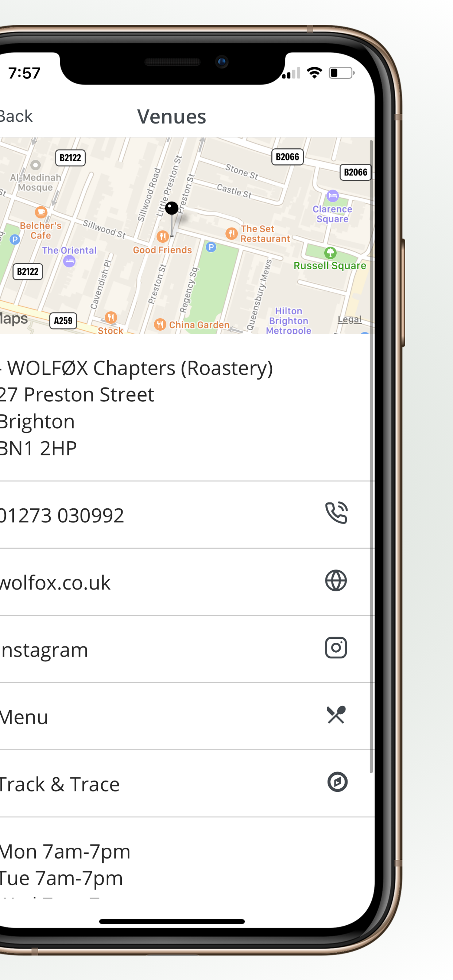Tap the Instagram camera icon
Image resolution: width=453 pixels, height=980 pixels.
(x=336, y=648)
